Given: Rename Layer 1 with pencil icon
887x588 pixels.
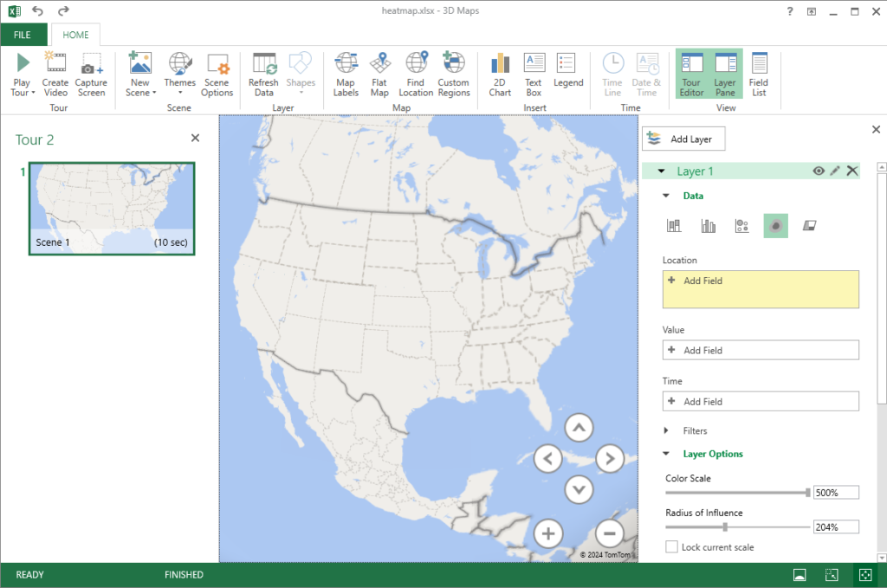Looking at the screenshot, I should pos(835,171).
